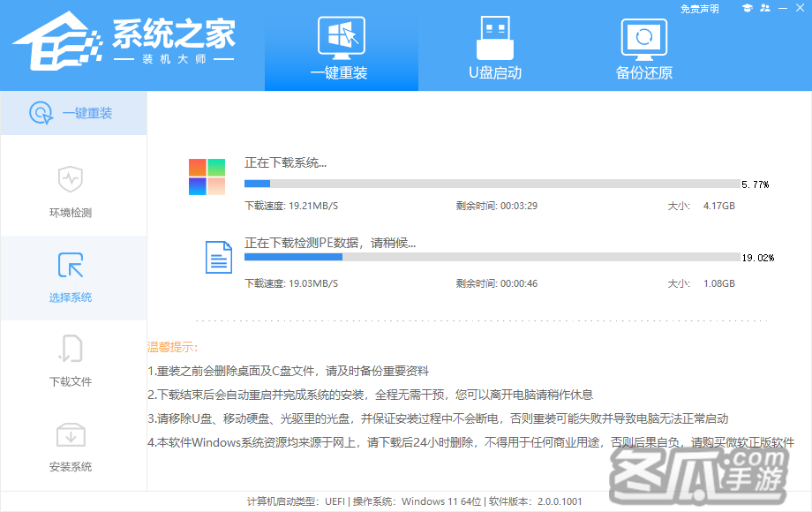
Task: Click the status bar boot type UEFI text
Action: 296,501
